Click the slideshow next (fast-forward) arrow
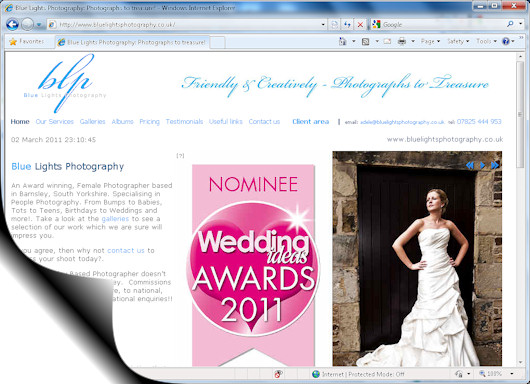 pos(495,165)
